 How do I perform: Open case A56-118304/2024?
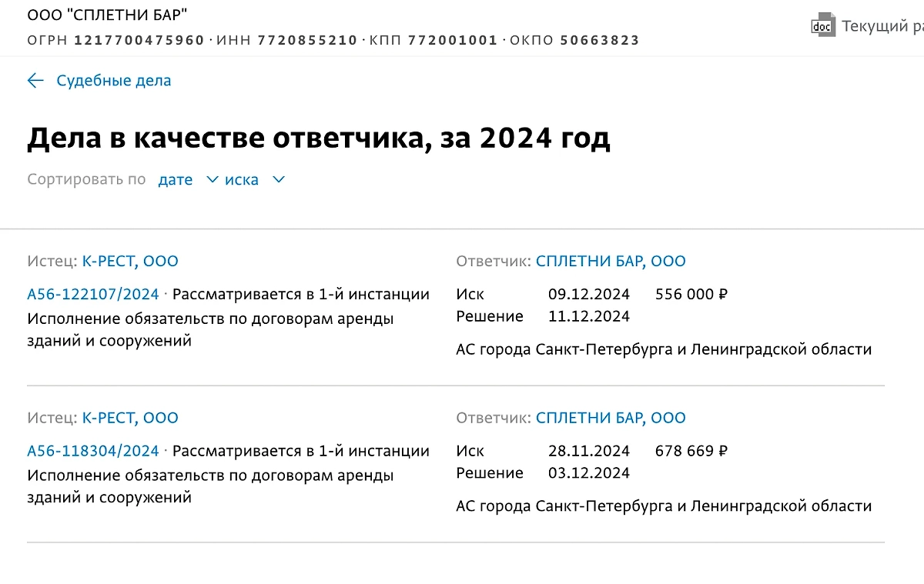92,451
